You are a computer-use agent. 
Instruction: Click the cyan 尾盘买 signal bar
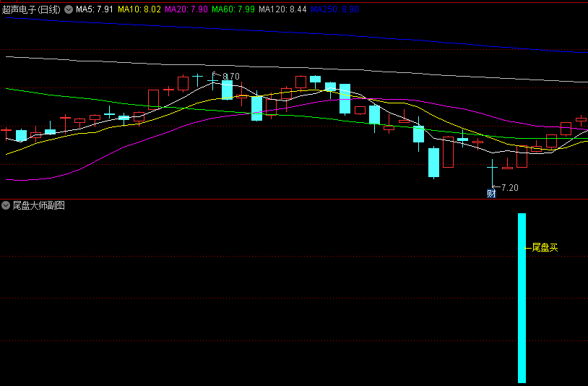(522, 299)
